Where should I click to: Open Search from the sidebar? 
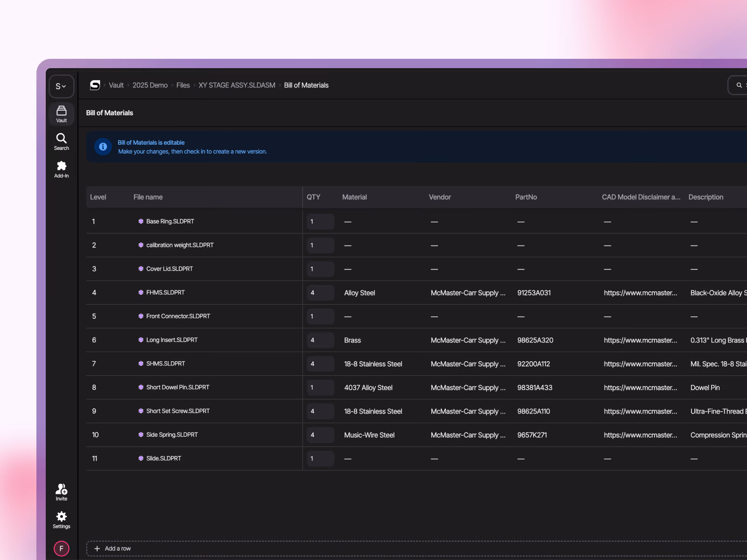tap(62, 142)
